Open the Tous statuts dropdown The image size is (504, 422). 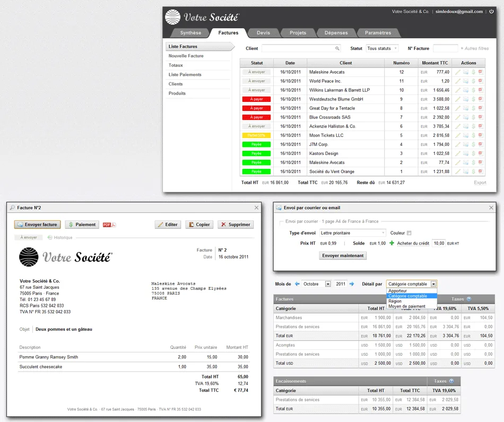(x=382, y=48)
